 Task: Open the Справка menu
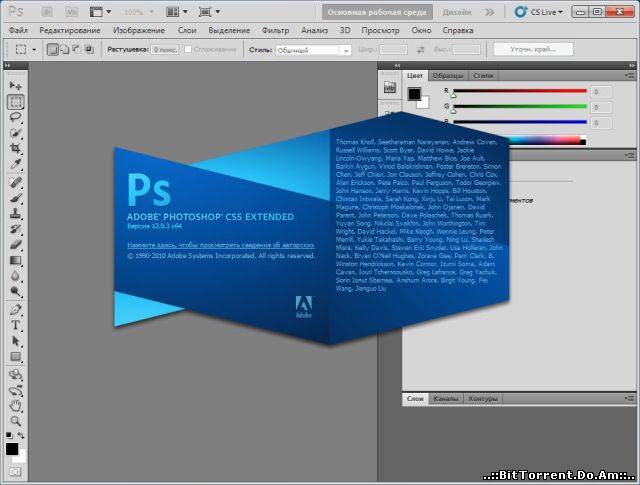click(x=458, y=30)
